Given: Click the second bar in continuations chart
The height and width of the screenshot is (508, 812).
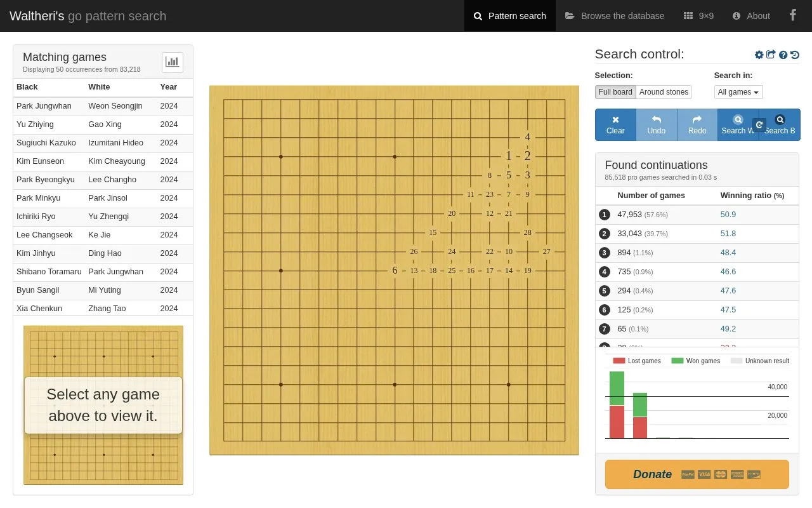Looking at the screenshot, I should pyautogui.click(x=640, y=415).
